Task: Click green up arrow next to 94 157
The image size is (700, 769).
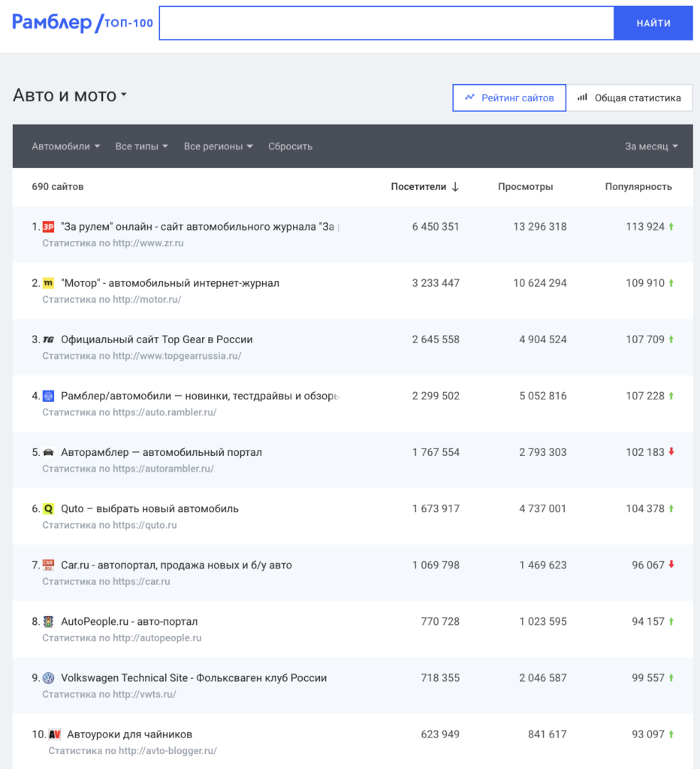Action: click(x=671, y=621)
